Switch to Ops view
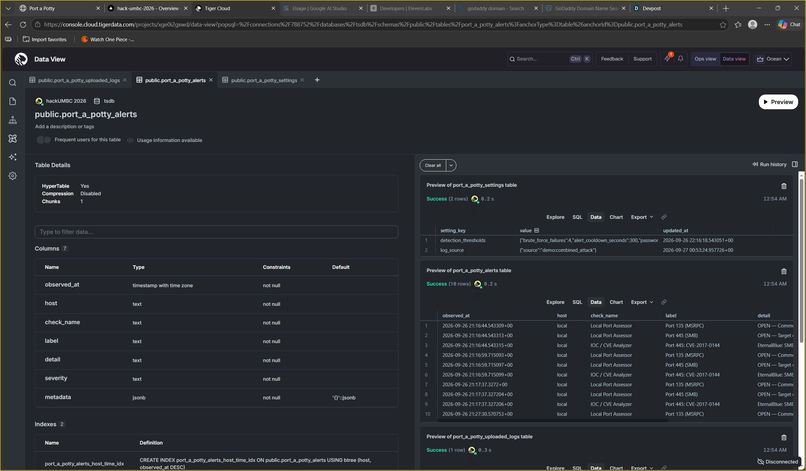This screenshot has height=471, width=806. click(x=705, y=59)
